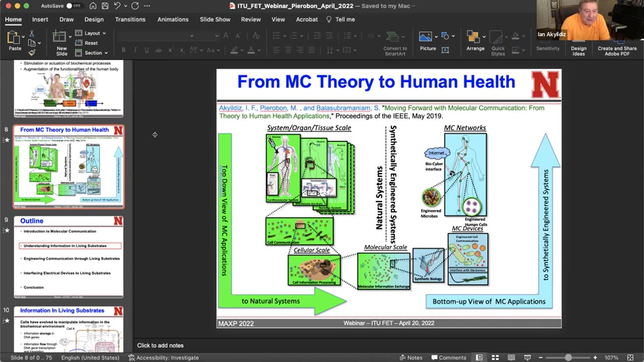Click the Click to add notes area

160,345
